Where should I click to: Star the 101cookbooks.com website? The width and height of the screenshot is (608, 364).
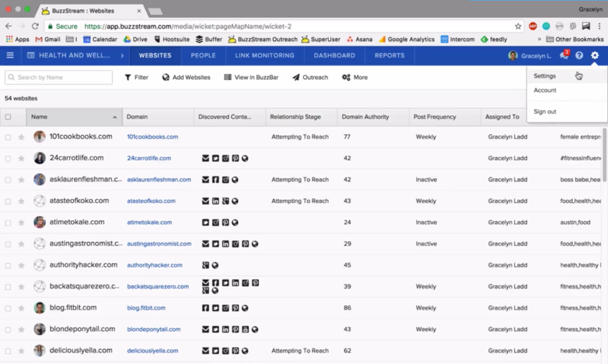tap(21, 137)
